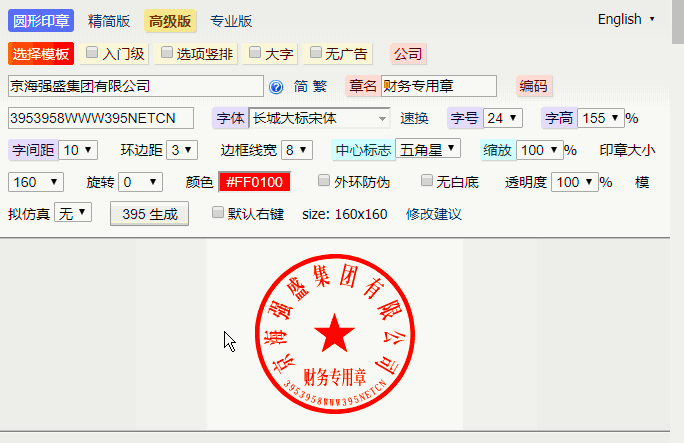Toggle the 默认右键 checkbox
Screen dimensions: 684x443
(x=217, y=213)
